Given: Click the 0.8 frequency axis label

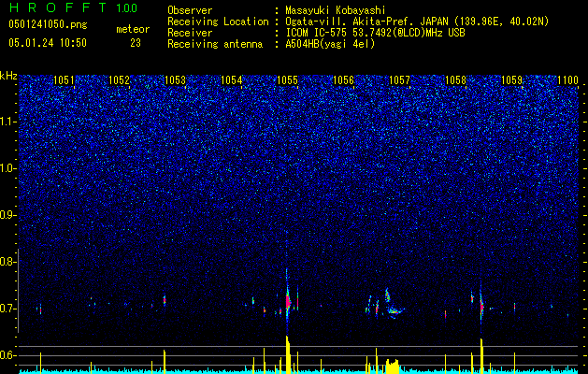Looking at the screenshot, I should 8,262.
